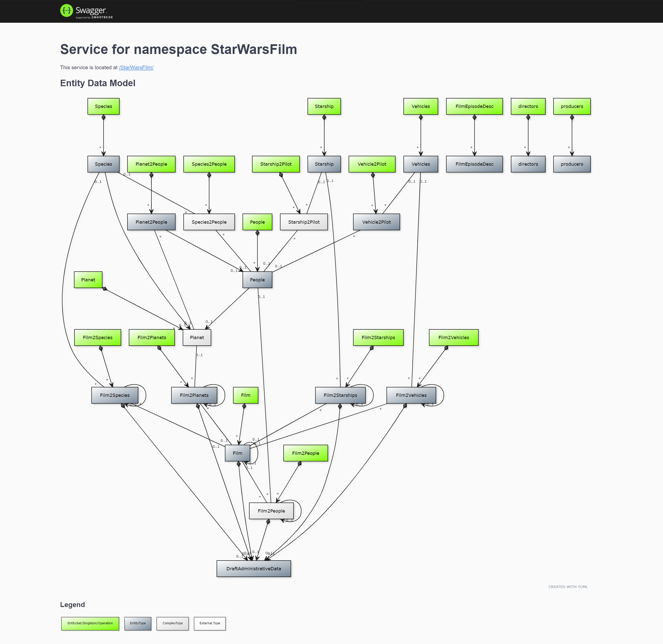
Task: Click the External.Type legend box
Action: tap(209, 623)
